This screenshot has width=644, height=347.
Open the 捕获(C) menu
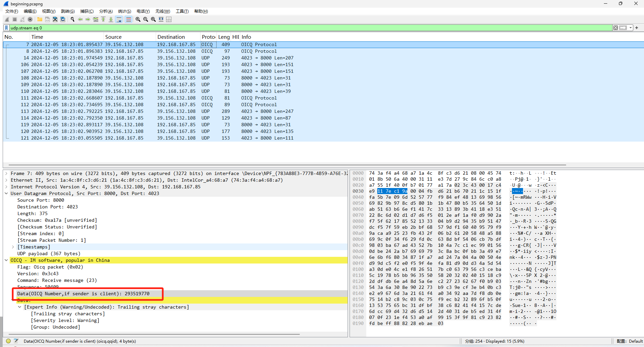point(87,11)
